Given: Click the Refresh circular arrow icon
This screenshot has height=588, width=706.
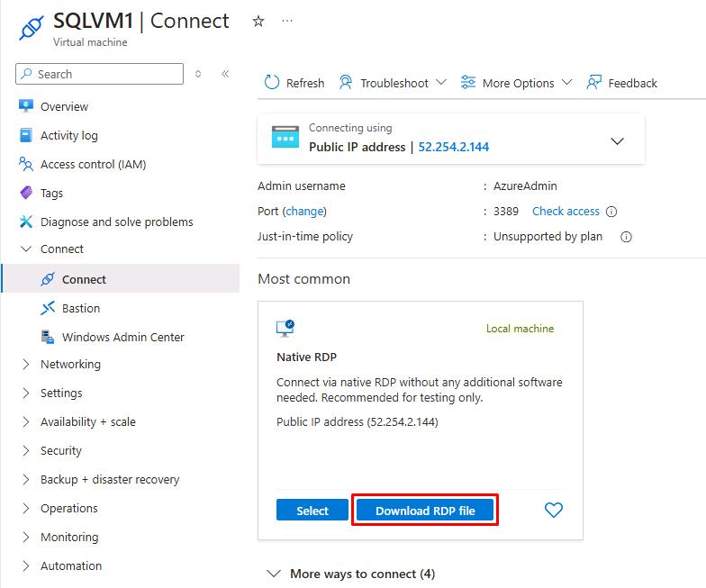Looking at the screenshot, I should [272, 83].
